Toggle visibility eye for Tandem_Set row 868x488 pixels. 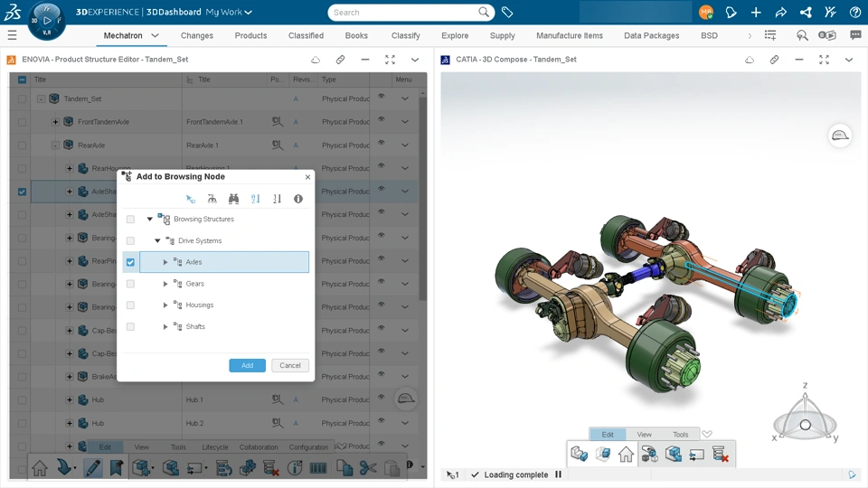(382, 97)
